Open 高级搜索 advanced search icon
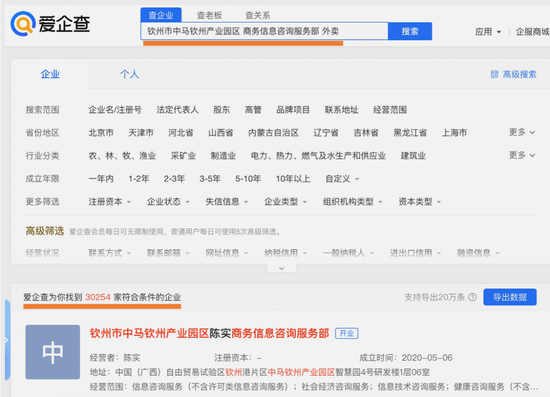 (x=494, y=74)
